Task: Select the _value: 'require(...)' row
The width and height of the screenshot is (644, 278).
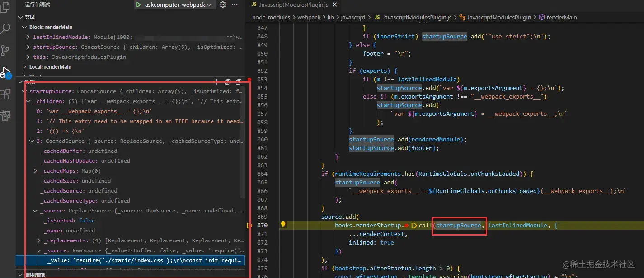Action: [x=130, y=260]
